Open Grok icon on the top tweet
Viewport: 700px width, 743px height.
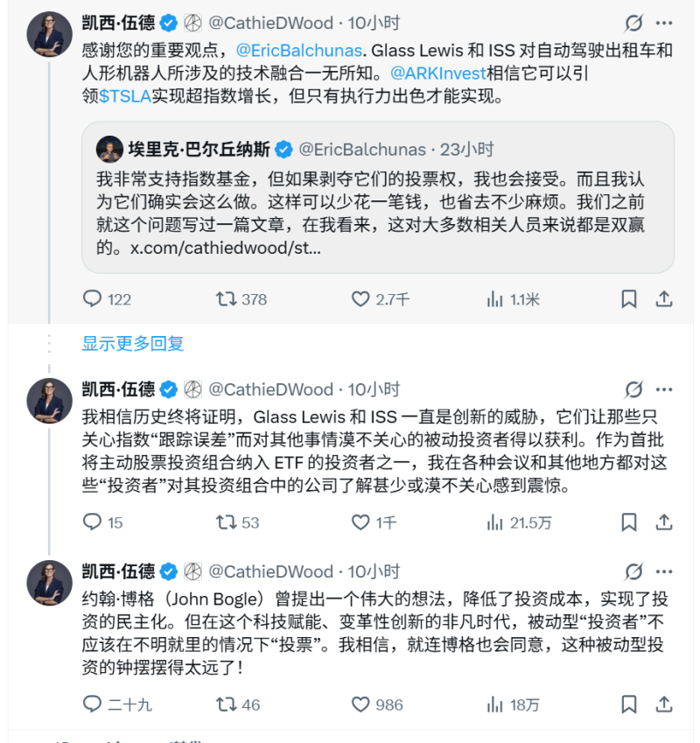coord(633,24)
